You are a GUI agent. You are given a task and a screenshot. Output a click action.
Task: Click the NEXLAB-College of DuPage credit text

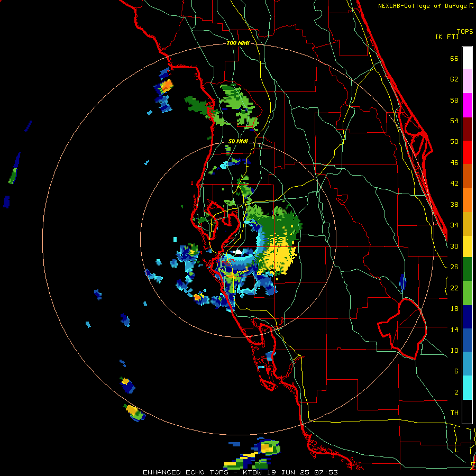pyautogui.click(x=425, y=6)
